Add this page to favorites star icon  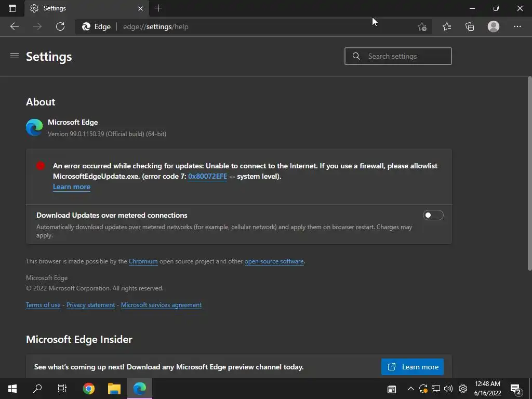(422, 26)
